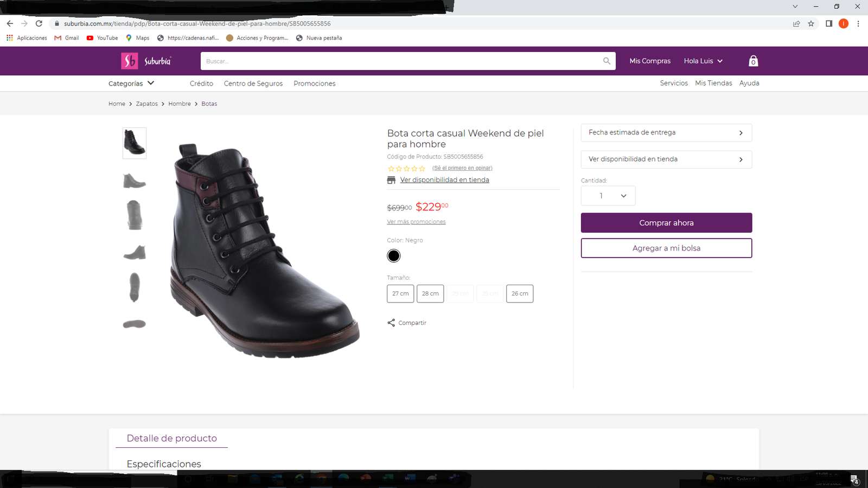This screenshot has height=488, width=868.
Task: Select third thumbnail, back view
Action: (x=135, y=215)
